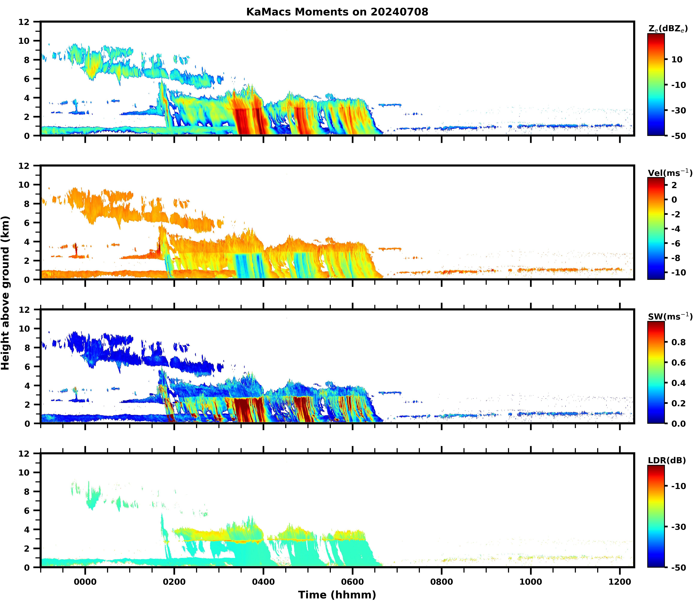Click the -30 label on LDR colorbar
Image resolution: width=700 pixels, height=608 pixels.
pyautogui.click(x=679, y=527)
